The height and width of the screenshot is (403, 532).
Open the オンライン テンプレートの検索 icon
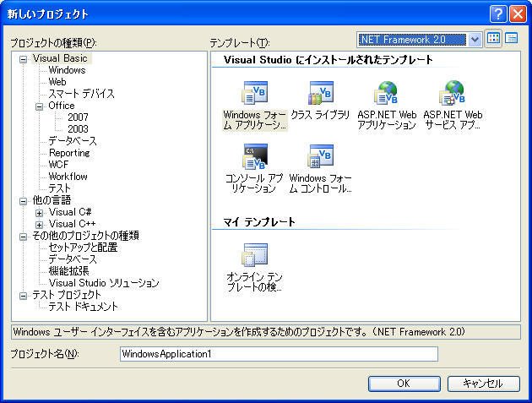click(255, 255)
